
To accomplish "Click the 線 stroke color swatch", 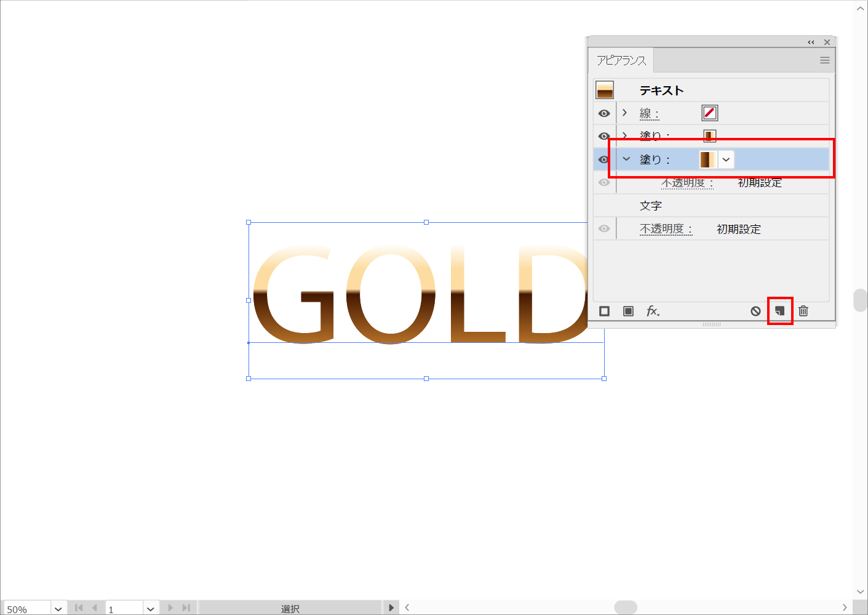I will [x=709, y=113].
